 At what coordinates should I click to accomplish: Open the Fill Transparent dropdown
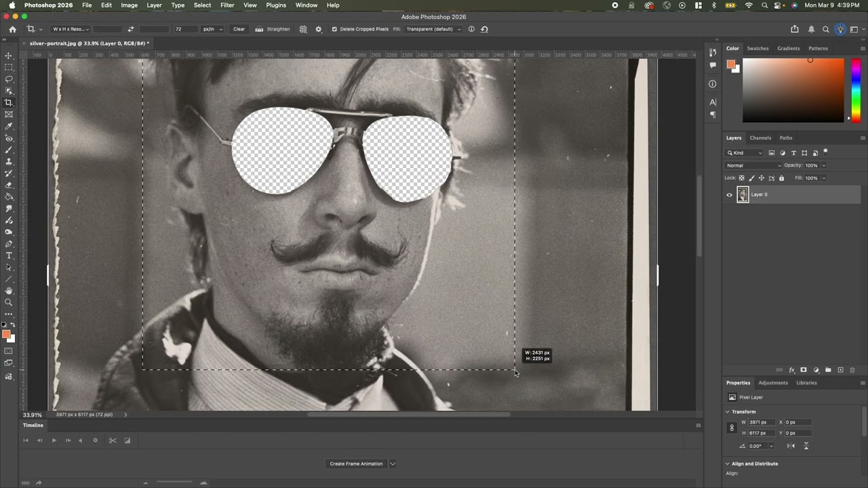(x=433, y=29)
